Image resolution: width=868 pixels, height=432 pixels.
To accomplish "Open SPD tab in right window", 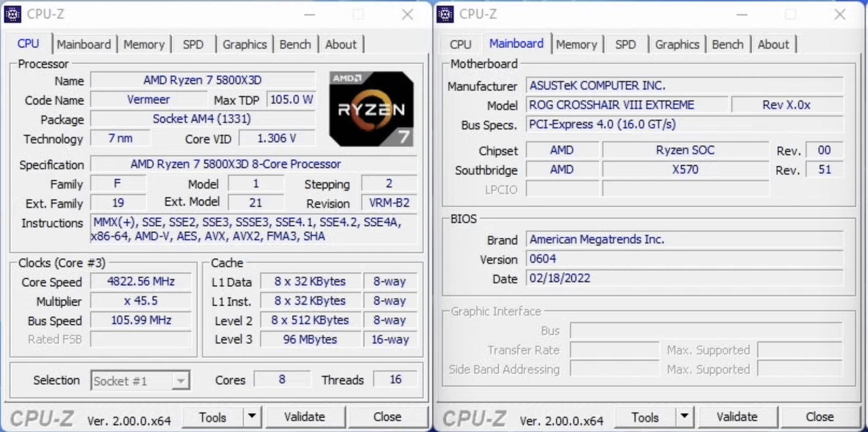I will (x=625, y=44).
